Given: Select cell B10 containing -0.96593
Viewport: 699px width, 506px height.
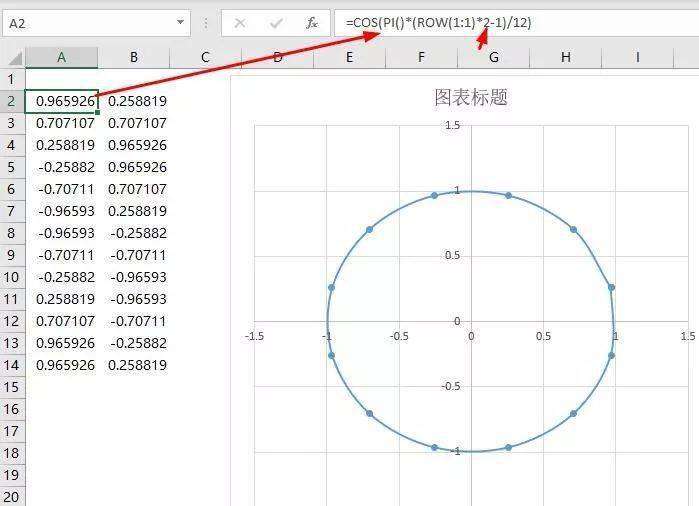Looking at the screenshot, I should click(x=134, y=277).
